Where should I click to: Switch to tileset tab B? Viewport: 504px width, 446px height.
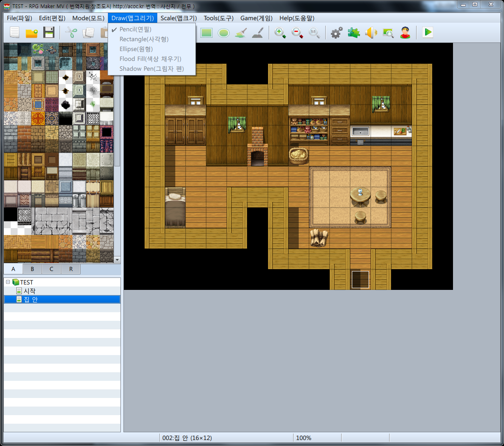click(32, 269)
